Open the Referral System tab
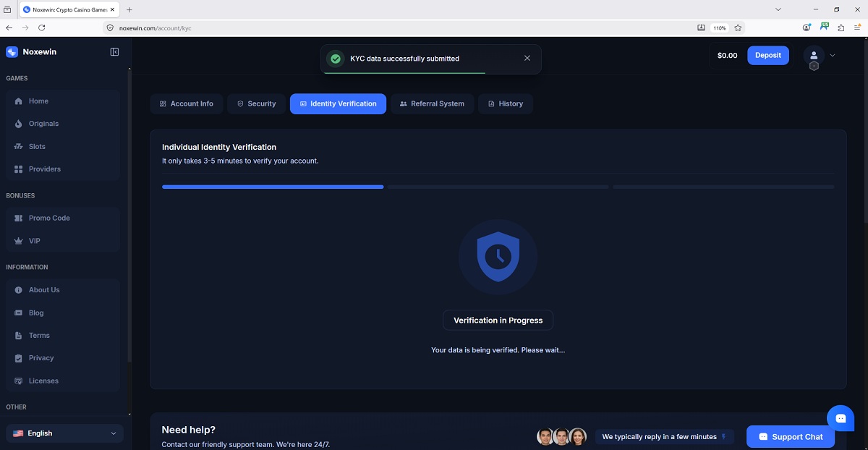The height and width of the screenshot is (450, 868). coord(433,103)
